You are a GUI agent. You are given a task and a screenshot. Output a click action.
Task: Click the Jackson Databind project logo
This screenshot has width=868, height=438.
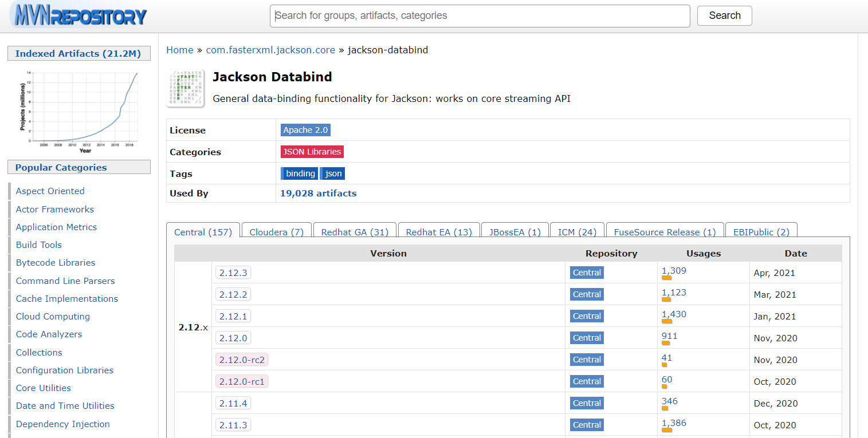(x=186, y=89)
